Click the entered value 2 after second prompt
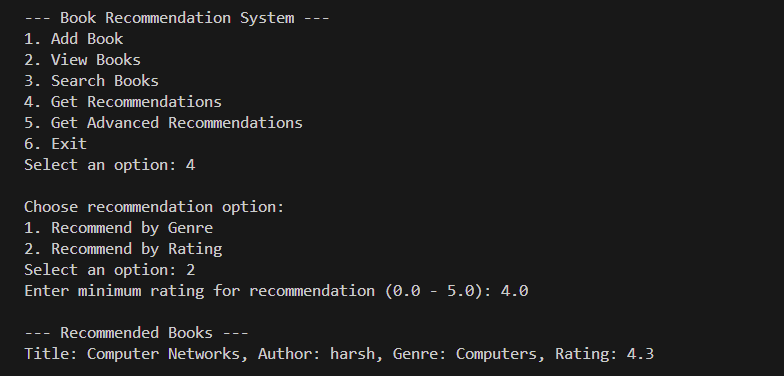 [x=190, y=270]
